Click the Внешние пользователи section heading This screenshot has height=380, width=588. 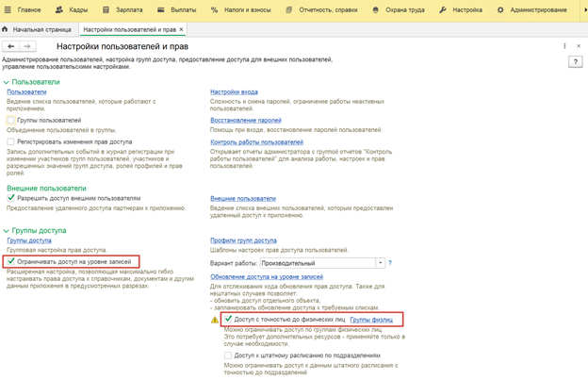[46, 189]
